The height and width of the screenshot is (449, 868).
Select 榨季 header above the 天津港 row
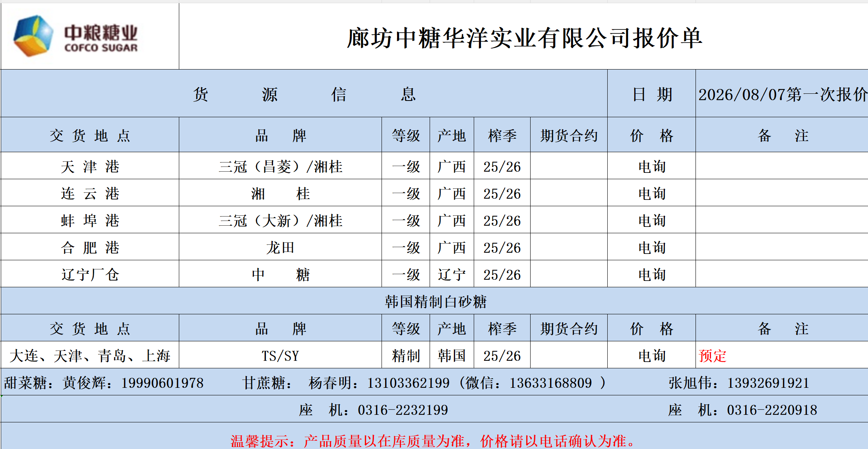[502, 135]
